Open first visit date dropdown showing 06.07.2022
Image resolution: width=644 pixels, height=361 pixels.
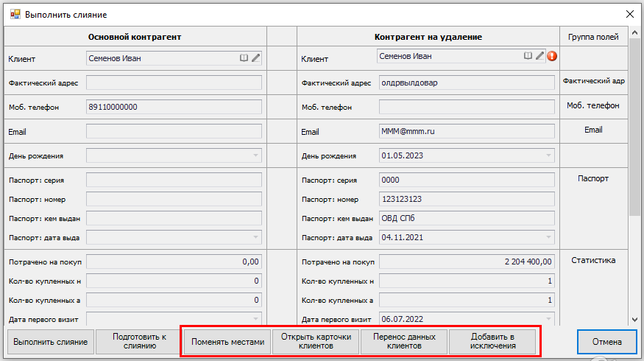point(548,319)
